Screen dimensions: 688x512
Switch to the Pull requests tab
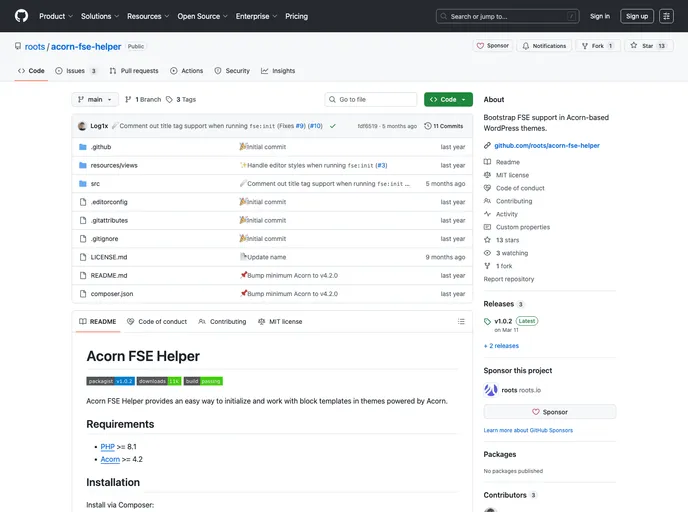click(x=134, y=71)
